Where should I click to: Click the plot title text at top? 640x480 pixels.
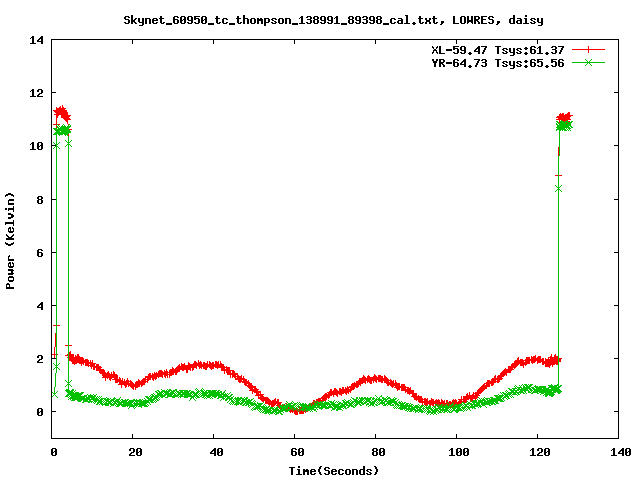point(335,19)
